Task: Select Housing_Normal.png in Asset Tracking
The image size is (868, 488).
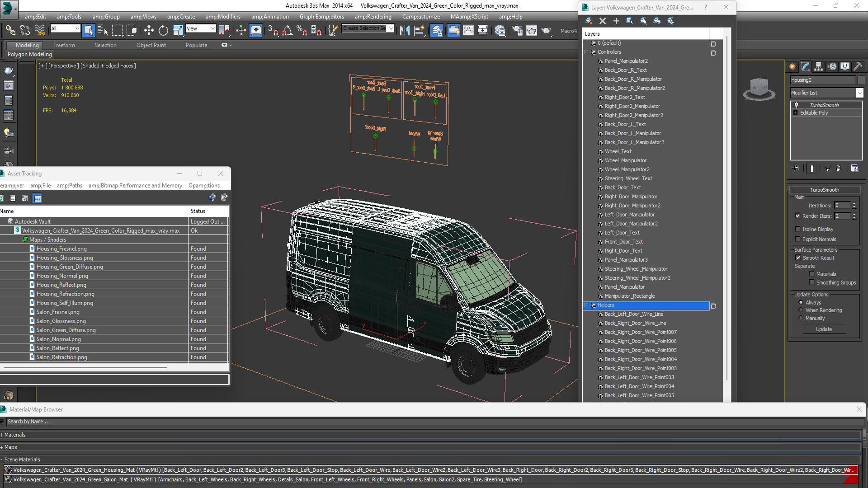Action: [x=62, y=276]
